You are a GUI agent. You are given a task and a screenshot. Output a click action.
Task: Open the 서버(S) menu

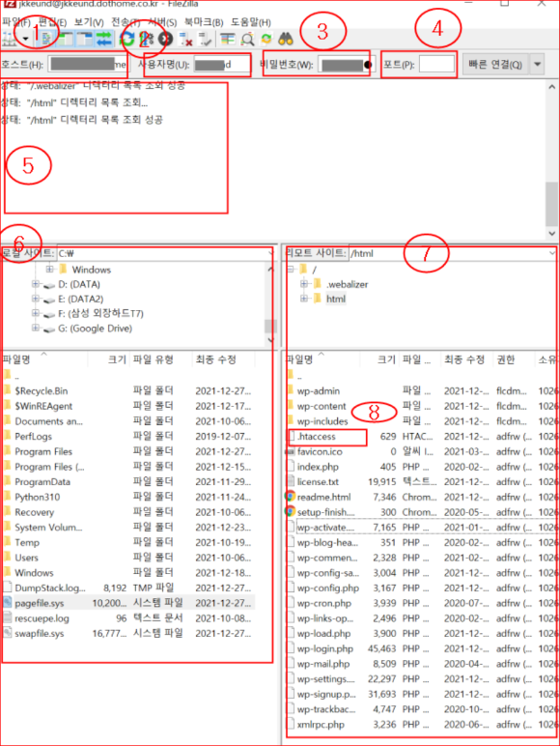click(162, 22)
